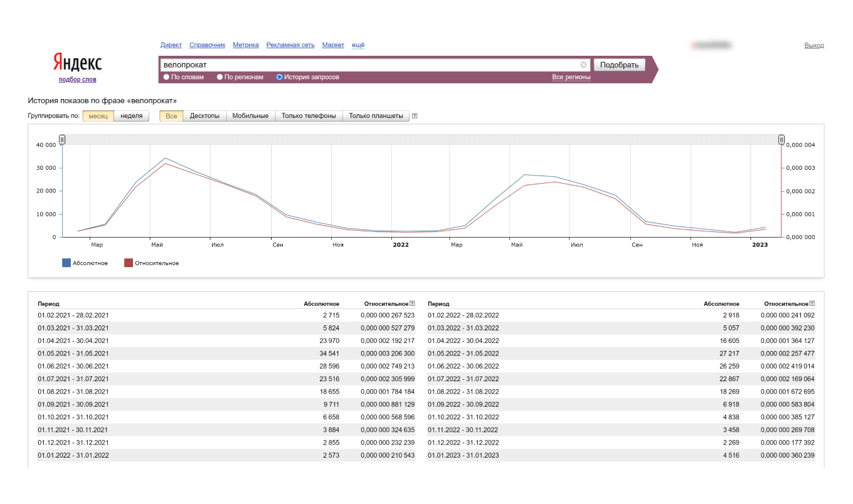853x504 pixels.
Task: Click the Яндекс logo
Action: (x=77, y=63)
